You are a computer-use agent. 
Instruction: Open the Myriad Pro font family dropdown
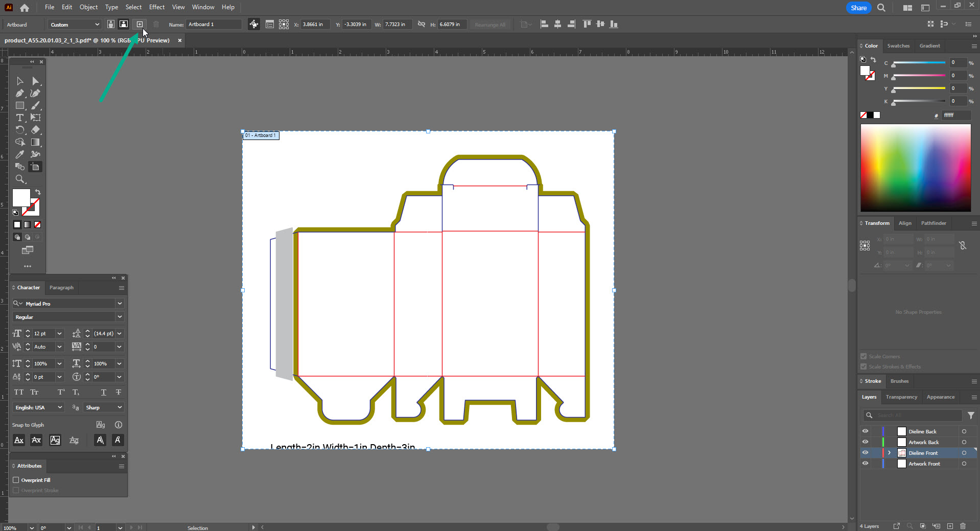pos(120,304)
